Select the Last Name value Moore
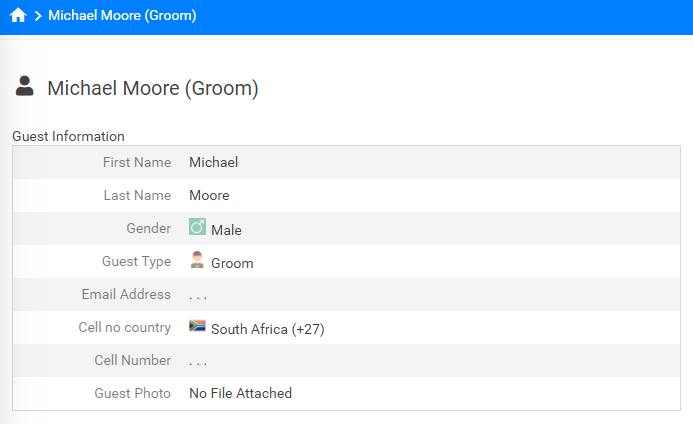 click(209, 195)
